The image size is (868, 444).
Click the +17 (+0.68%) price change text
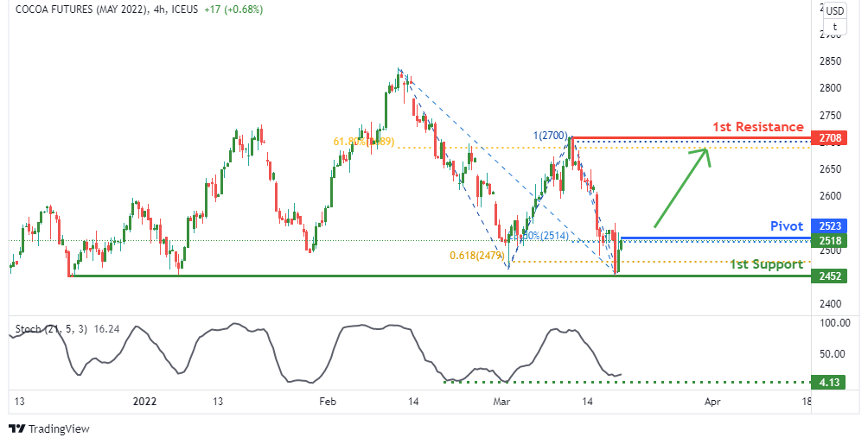tap(233, 10)
